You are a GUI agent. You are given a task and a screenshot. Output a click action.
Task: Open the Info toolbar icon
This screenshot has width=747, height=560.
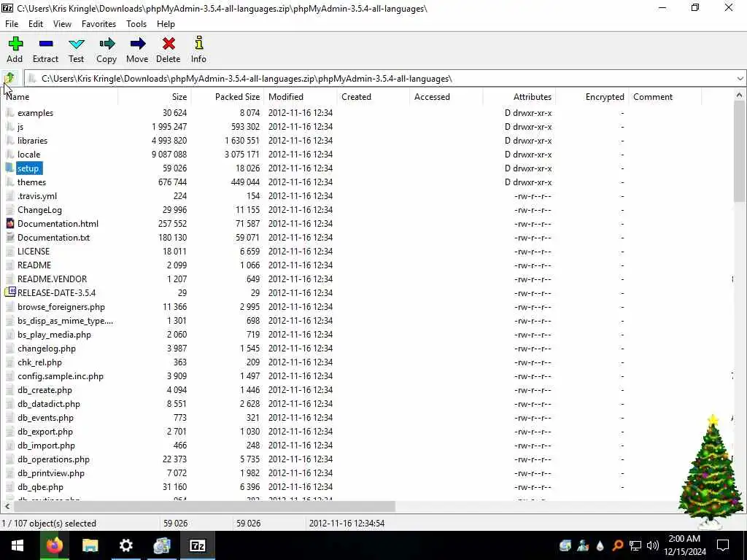pyautogui.click(x=198, y=43)
